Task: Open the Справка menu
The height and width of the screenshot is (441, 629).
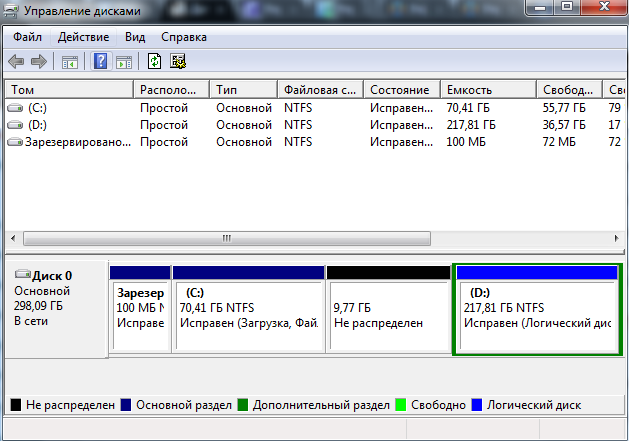Action: click(184, 37)
